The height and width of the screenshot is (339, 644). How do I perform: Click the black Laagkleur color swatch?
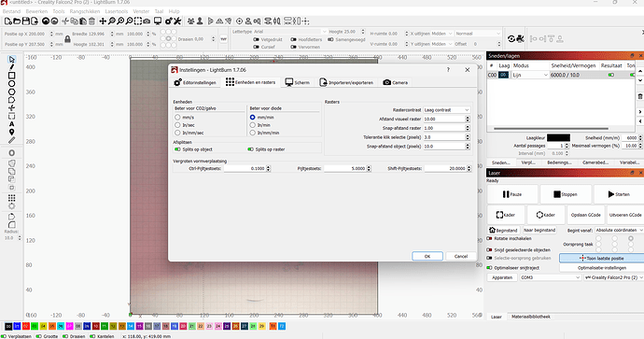pyautogui.click(x=558, y=137)
